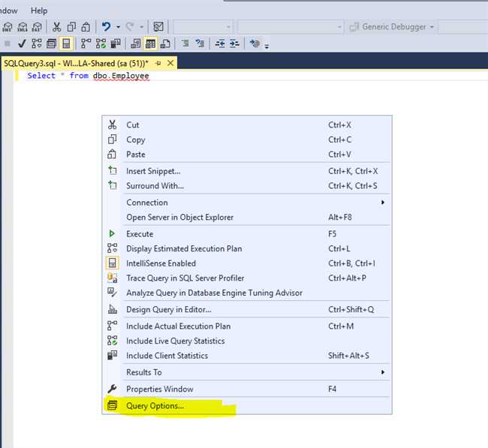Select Query Options from the context menu
The height and width of the screenshot is (448, 488).
pos(155,406)
